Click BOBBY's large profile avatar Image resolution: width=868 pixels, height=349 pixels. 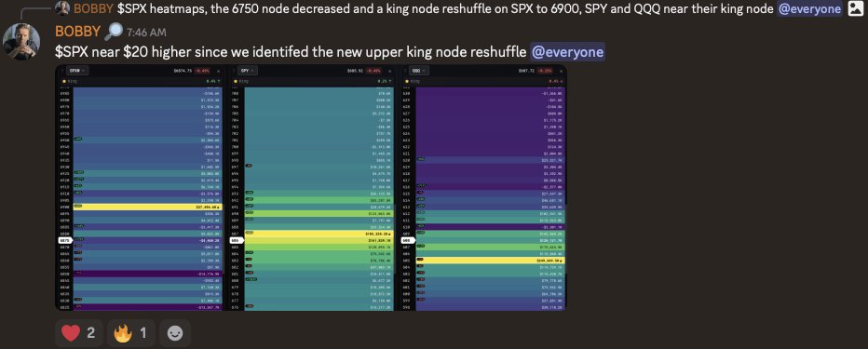pyautogui.click(x=21, y=42)
